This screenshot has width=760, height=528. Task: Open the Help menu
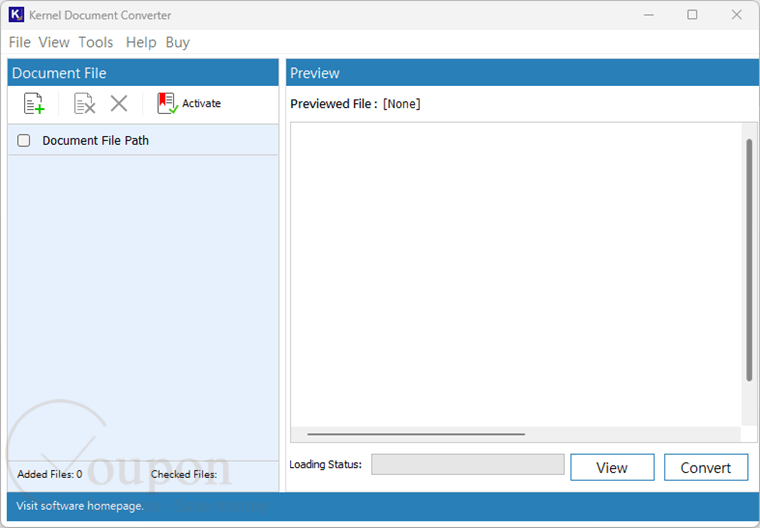[x=141, y=42]
